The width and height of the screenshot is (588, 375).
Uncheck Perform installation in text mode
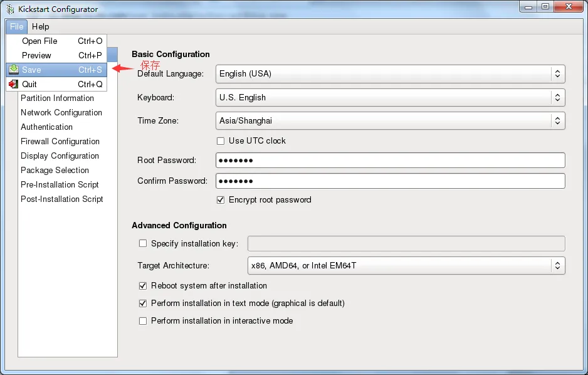pyautogui.click(x=143, y=304)
